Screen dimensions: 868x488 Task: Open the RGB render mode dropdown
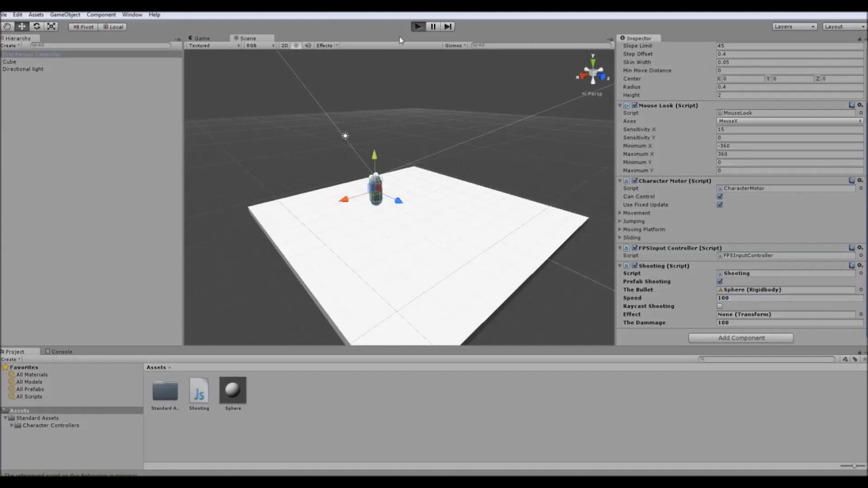point(260,45)
